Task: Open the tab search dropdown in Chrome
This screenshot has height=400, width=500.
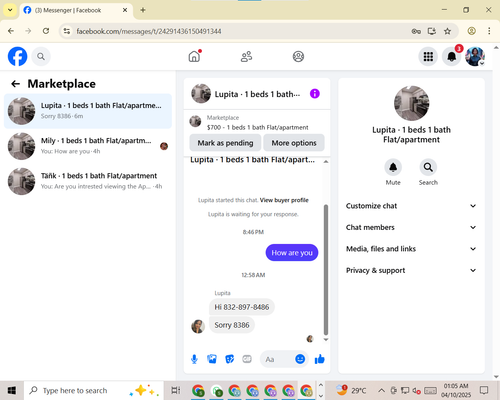Action: point(10,10)
